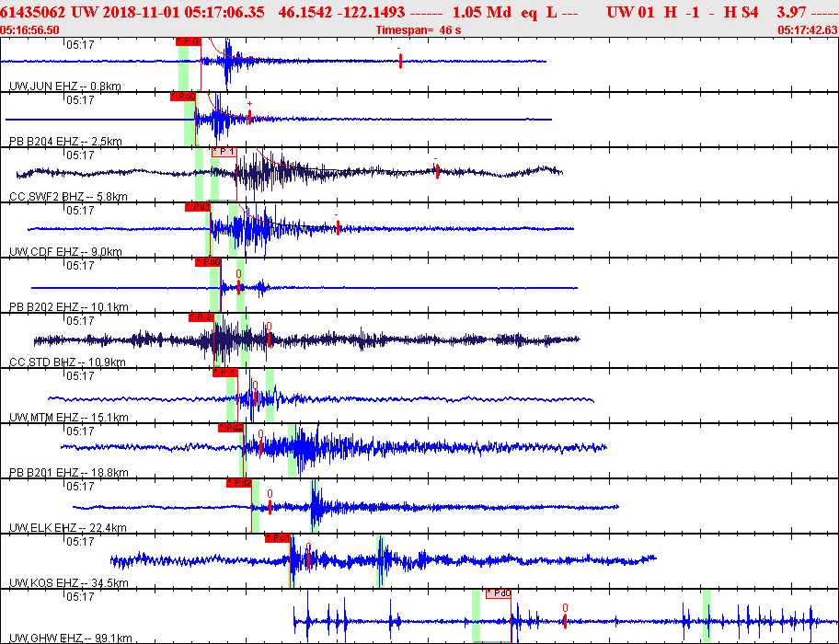Screen dimensions: 839x644
Task: Click station label 'UW MTM EHZ -- 15.1km'
Action: coord(69,417)
